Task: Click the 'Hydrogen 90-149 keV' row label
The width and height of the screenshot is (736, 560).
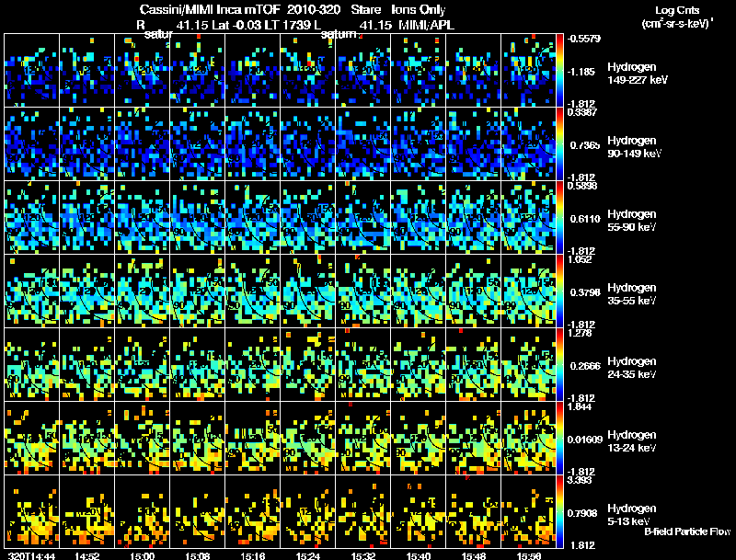Action: [x=634, y=147]
